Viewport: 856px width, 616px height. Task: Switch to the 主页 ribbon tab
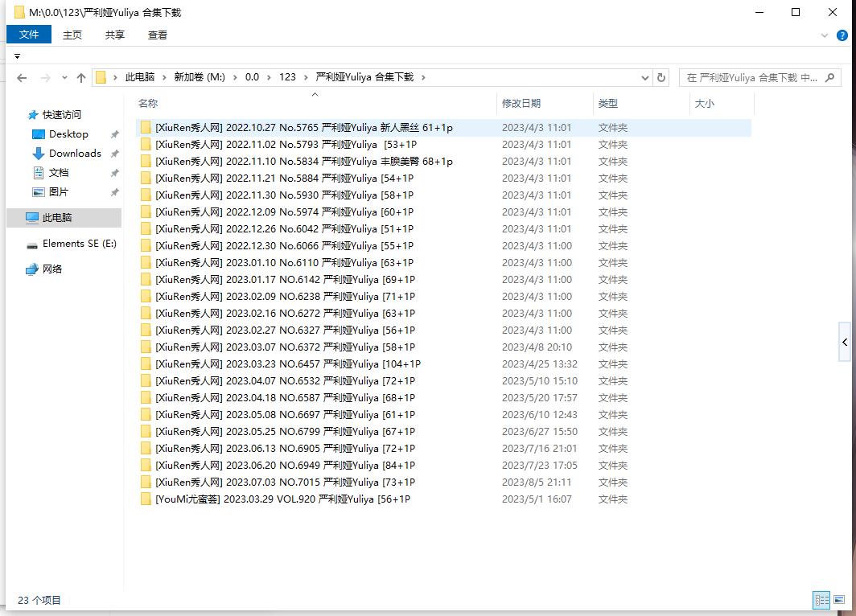click(72, 35)
